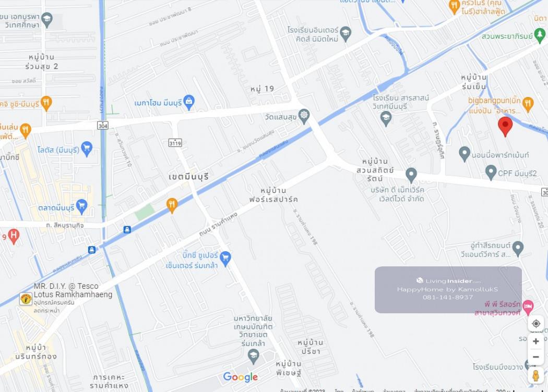Open the Mega Home Minburi shopping pin
Image resolution: width=548 pixels, height=392 pixels.
[x=189, y=103]
